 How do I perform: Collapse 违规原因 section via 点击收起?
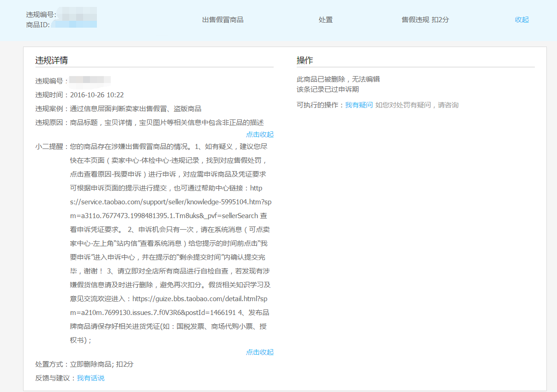pyautogui.click(x=259, y=135)
